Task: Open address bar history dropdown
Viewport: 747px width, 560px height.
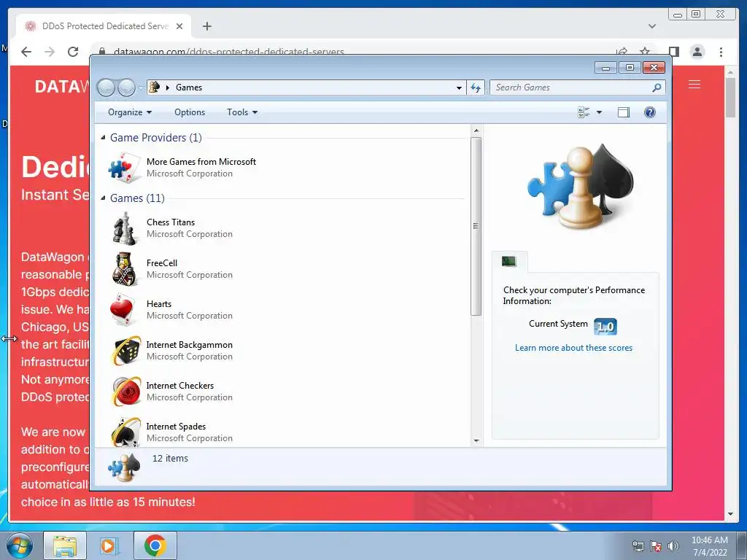Action: tap(459, 87)
